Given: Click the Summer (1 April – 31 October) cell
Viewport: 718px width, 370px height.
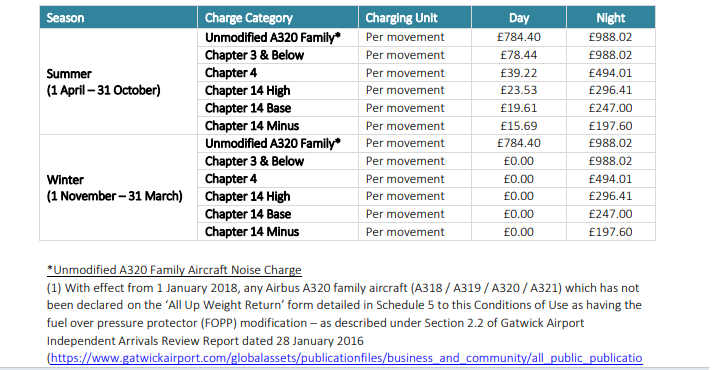Looking at the screenshot, I should 119,82.
